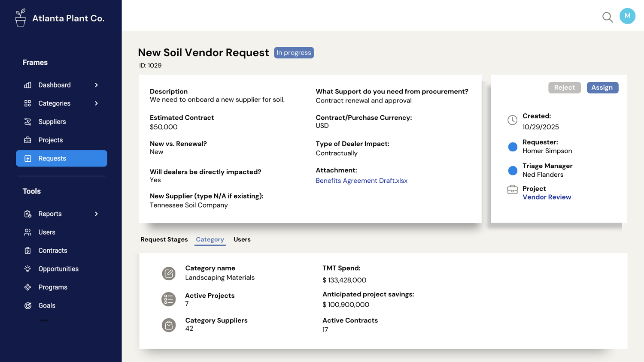Image resolution: width=644 pixels, height=362 pixels.
Task: Expand the Dashboard sidebar chevron
Action: click(x=96, y=85)
